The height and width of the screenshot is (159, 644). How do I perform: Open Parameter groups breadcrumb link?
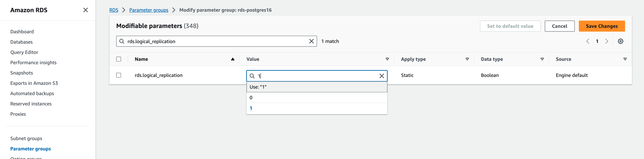point(149,10)
